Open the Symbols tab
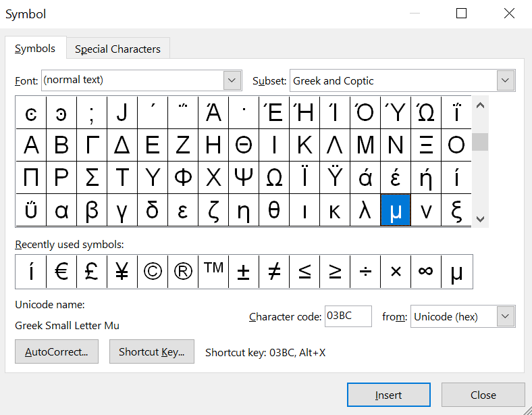The height and width of the screenshot is (415, 532). (35, 49)
